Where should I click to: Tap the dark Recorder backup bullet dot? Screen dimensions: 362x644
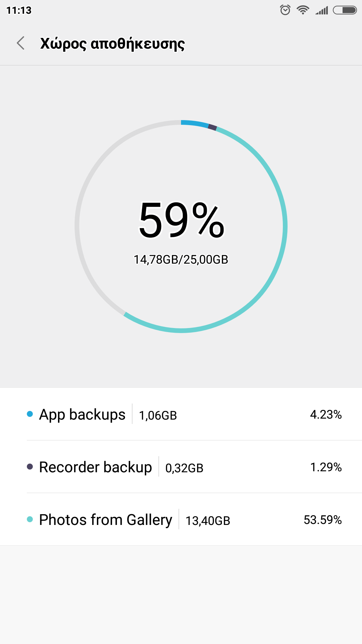coord(30,467)
